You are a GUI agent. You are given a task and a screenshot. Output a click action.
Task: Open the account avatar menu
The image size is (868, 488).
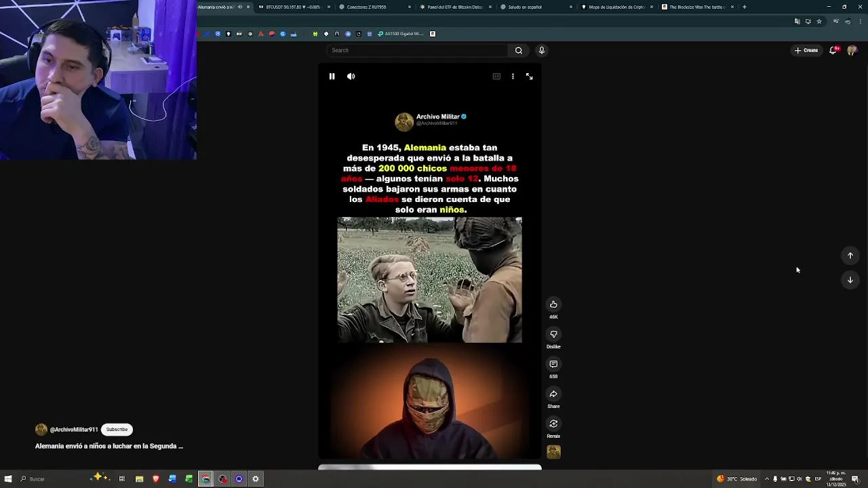tap(852, 50)
